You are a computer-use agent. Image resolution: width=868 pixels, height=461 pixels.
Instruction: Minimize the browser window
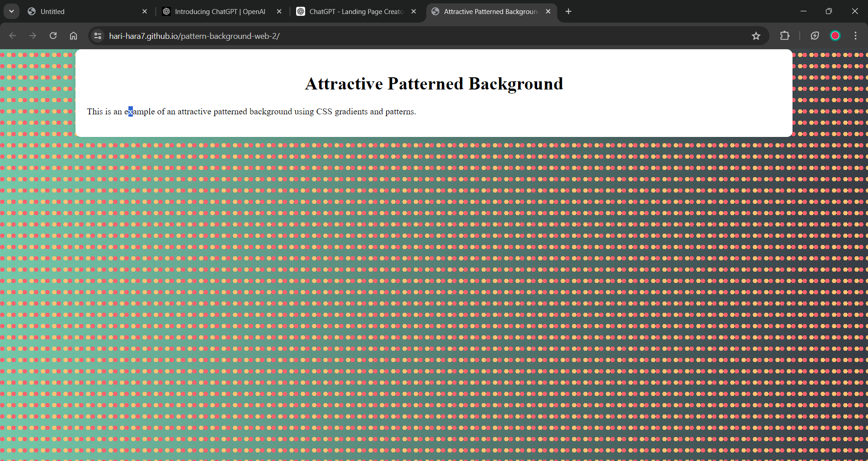click(x=803, y=11)
